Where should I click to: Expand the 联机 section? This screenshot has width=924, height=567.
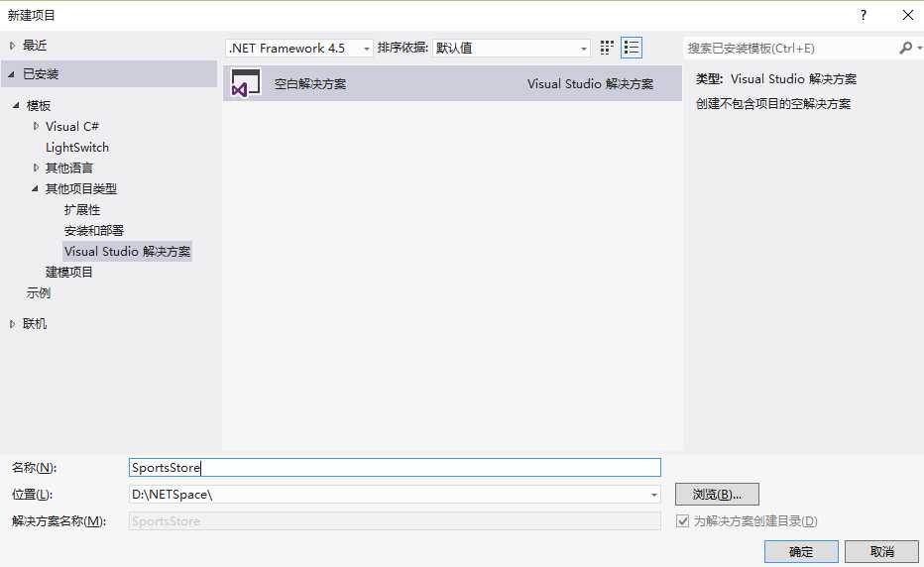pyautogui.click(x=12, y=323)
